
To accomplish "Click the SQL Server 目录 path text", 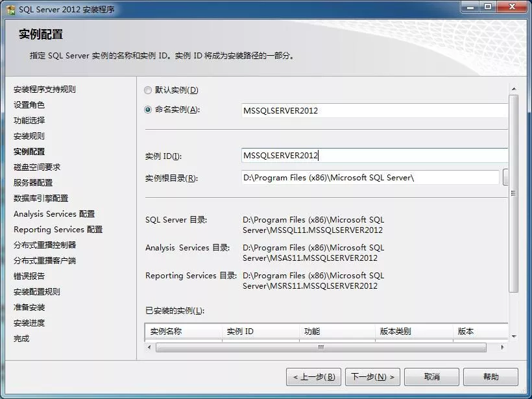I will [x=313, y=225].
